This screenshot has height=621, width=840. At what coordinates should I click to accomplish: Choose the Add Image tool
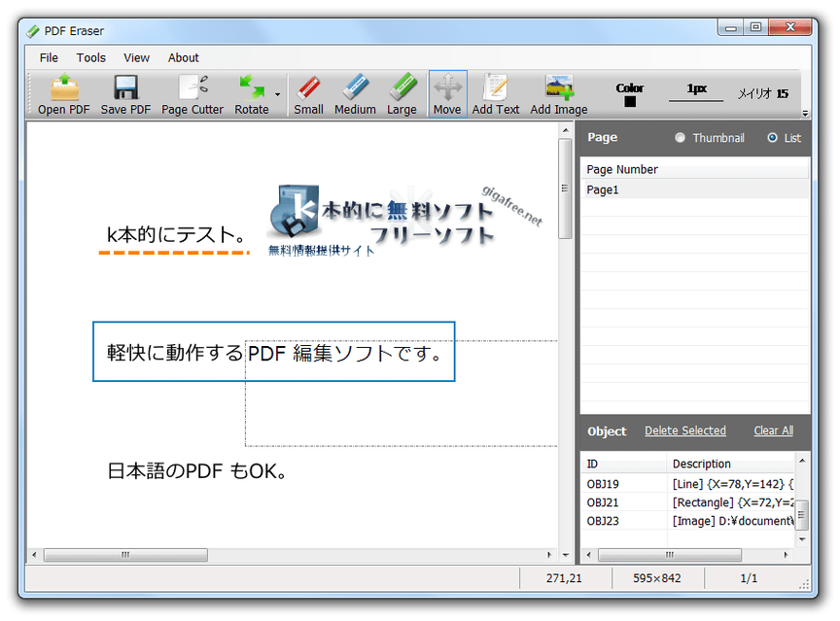[559, 94]
